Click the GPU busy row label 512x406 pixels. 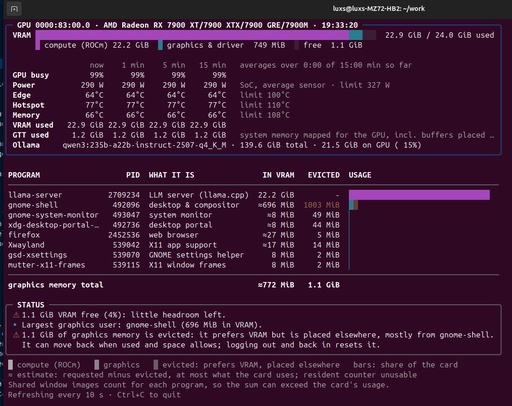click(31, 75)
